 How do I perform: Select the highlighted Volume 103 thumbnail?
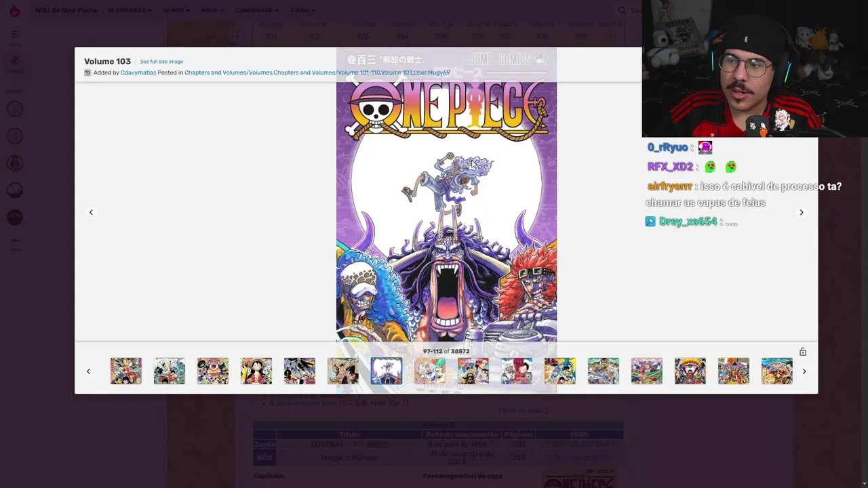coord(387,371)
